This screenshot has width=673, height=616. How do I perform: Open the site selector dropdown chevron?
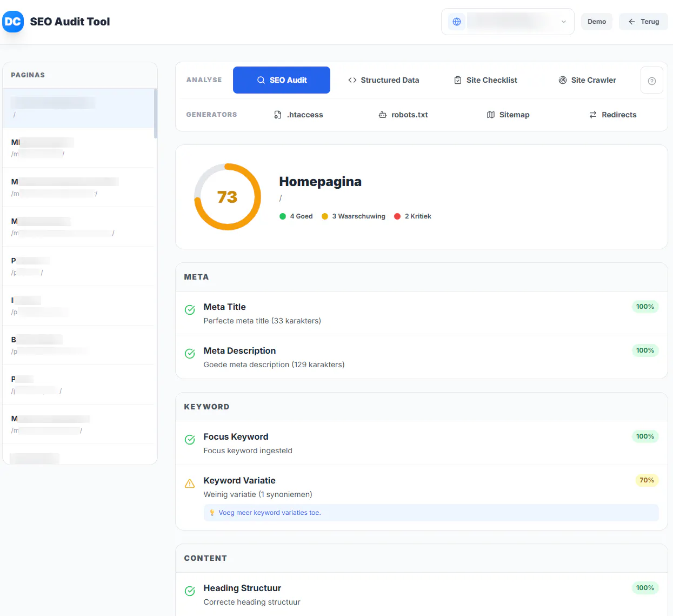click(563, 22)
